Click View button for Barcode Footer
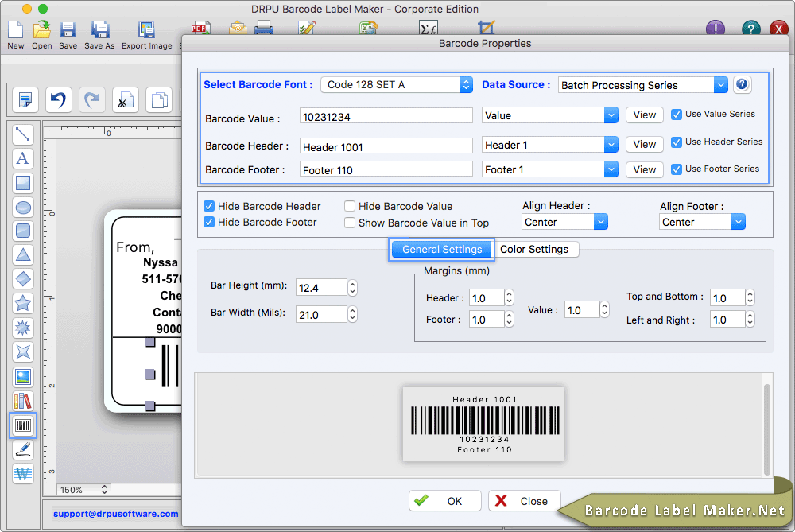Screen dimensions: 795x532 (645, 169)
